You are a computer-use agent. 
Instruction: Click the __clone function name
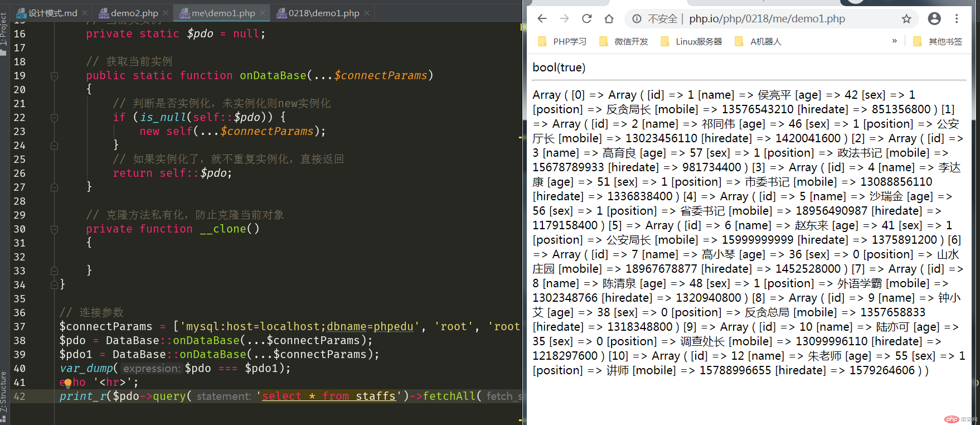[223, 229]
